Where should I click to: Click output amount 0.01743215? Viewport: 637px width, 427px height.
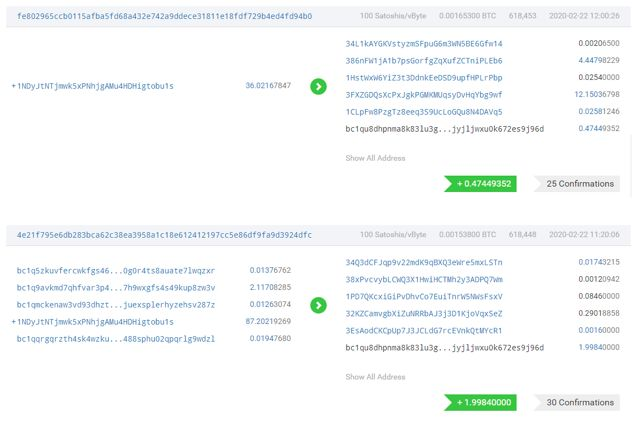(599, 262)
